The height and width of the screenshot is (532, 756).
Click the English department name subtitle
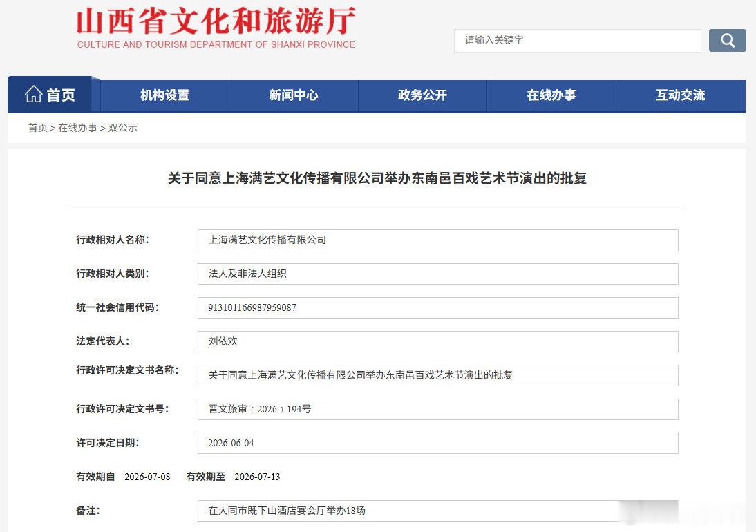tap(216, 44)
